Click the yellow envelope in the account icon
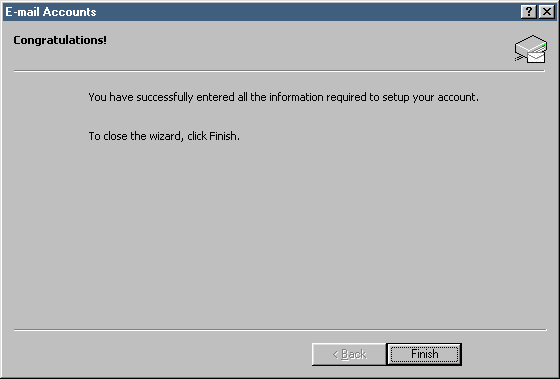560x379 pixels. pos(536,57)
